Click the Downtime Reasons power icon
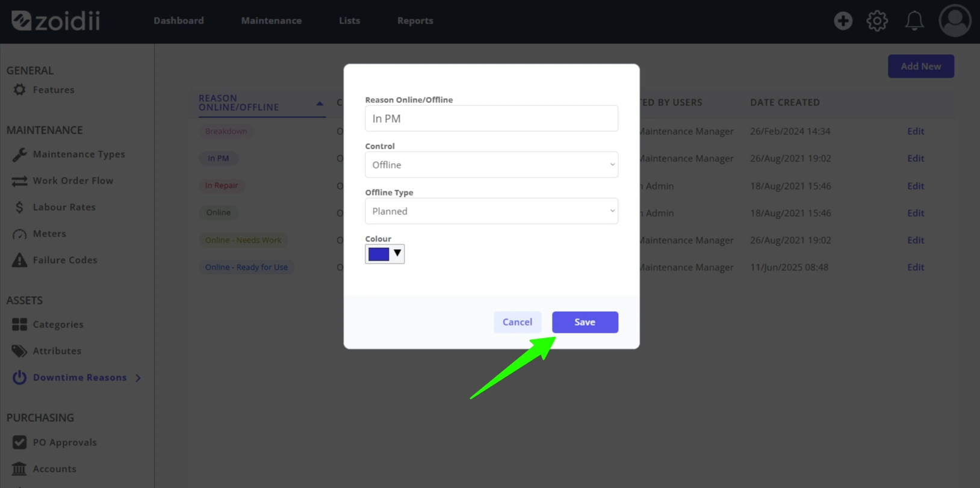The height and width of the screenshot is (488, 980). point(19,377)
